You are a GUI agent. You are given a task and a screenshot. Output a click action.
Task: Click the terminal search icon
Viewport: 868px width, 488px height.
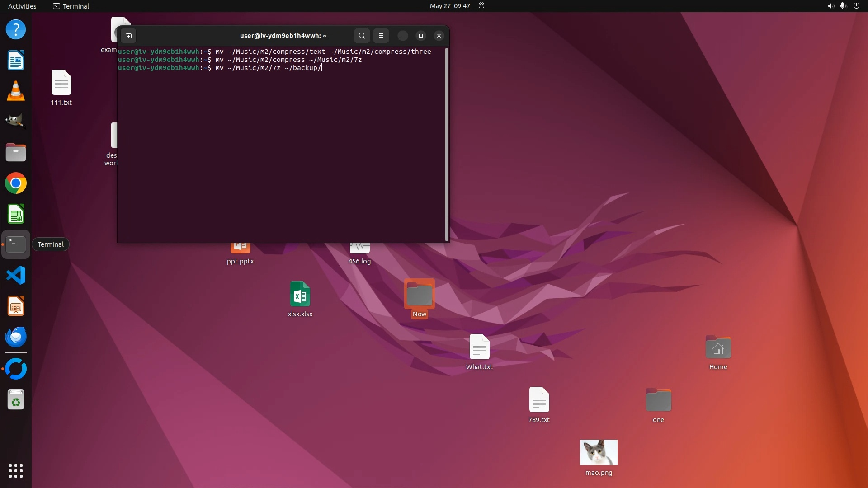point(362,36)
